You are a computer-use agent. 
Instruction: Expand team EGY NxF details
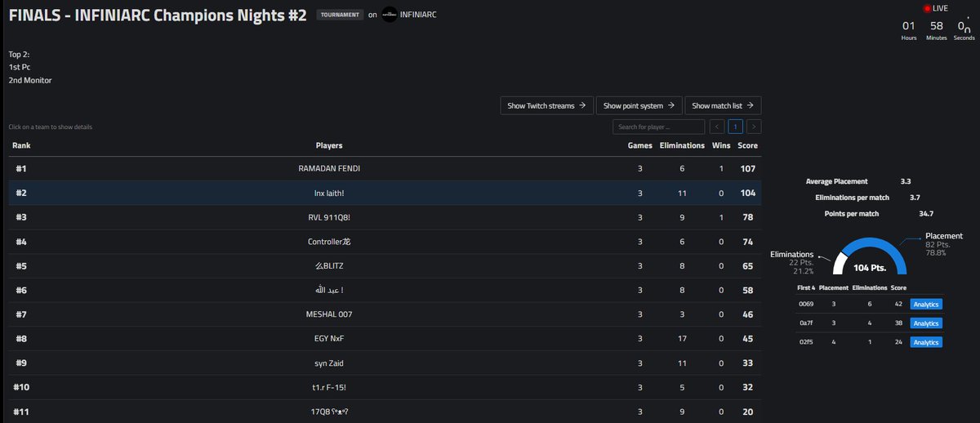click(x=385, y=338)
